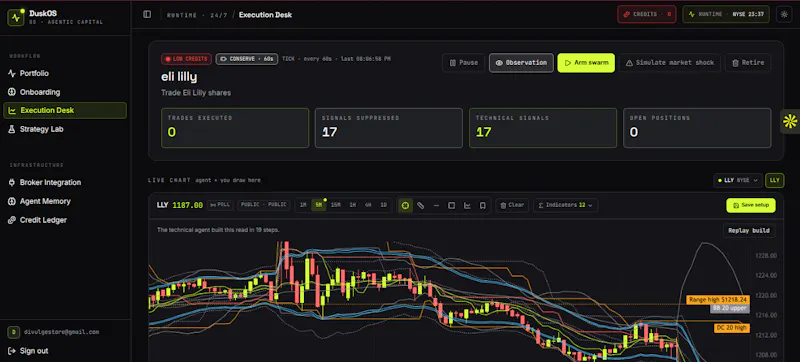This screenshot has height=362, width=800.
Task: Click the CREDITS 0 badge in header
Action: point(647,14)
